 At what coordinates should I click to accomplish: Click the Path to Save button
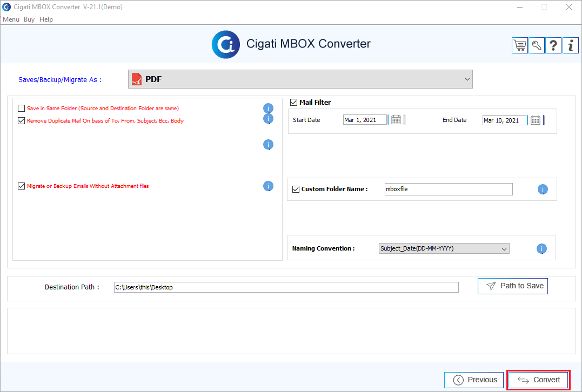pyautogui.click(x=513, y=286)
